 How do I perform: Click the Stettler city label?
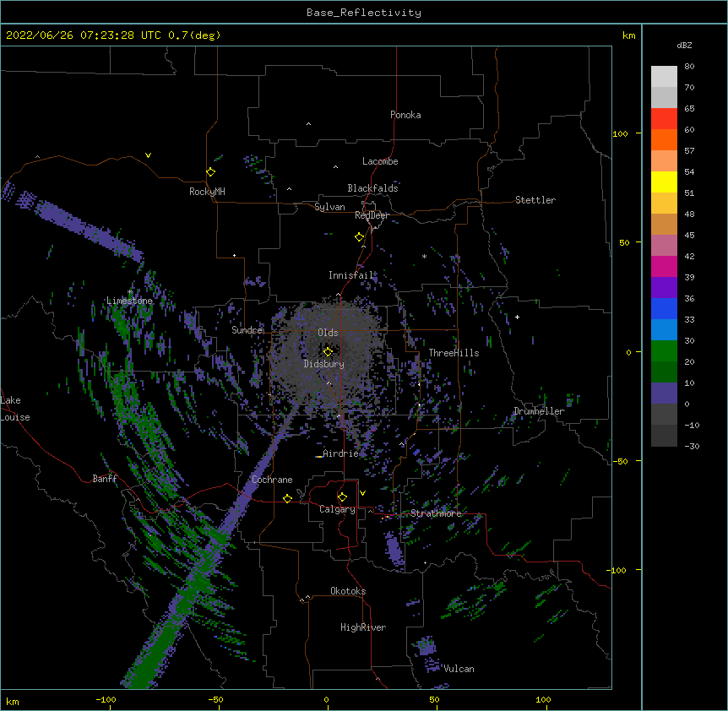pyautogui.click(x=535, y=200)
